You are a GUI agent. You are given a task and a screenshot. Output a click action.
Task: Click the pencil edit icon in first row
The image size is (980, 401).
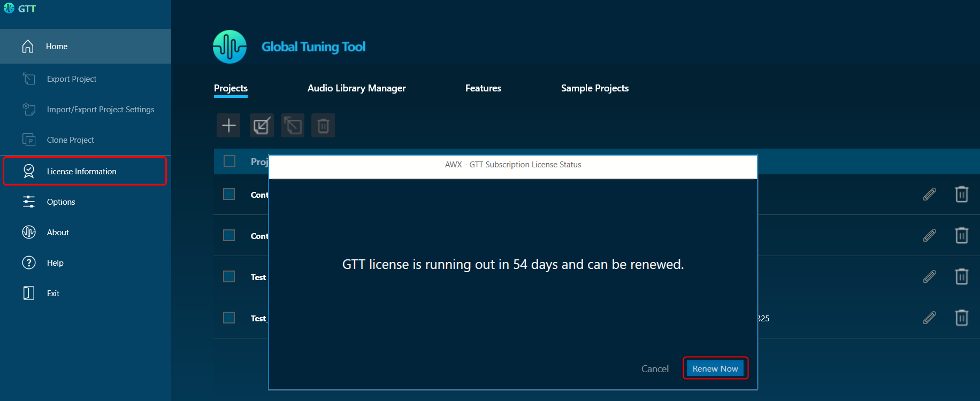[929, 194]
